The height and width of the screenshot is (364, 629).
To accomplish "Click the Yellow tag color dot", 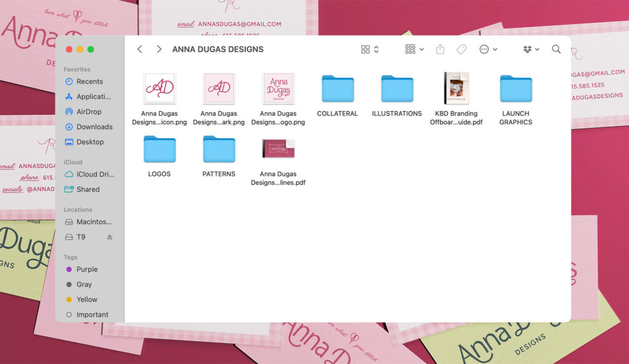I will tap(72, 300).
